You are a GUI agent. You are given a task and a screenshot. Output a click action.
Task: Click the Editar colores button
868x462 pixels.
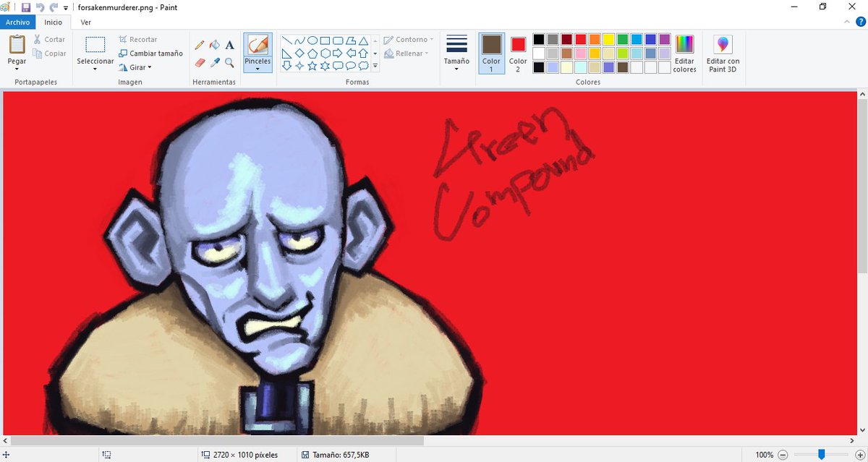[684, 54]
